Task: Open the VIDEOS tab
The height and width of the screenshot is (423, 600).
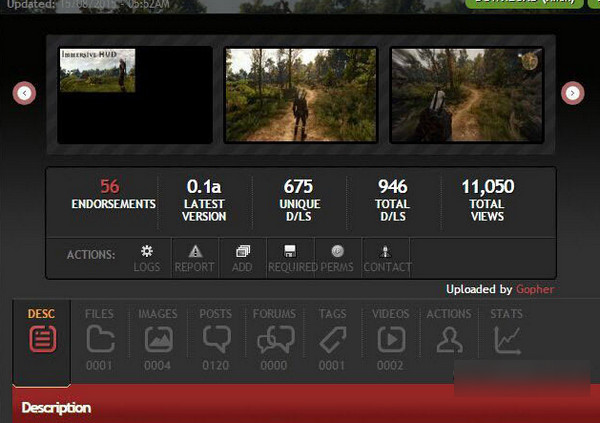Action: (x=391, y=339)
